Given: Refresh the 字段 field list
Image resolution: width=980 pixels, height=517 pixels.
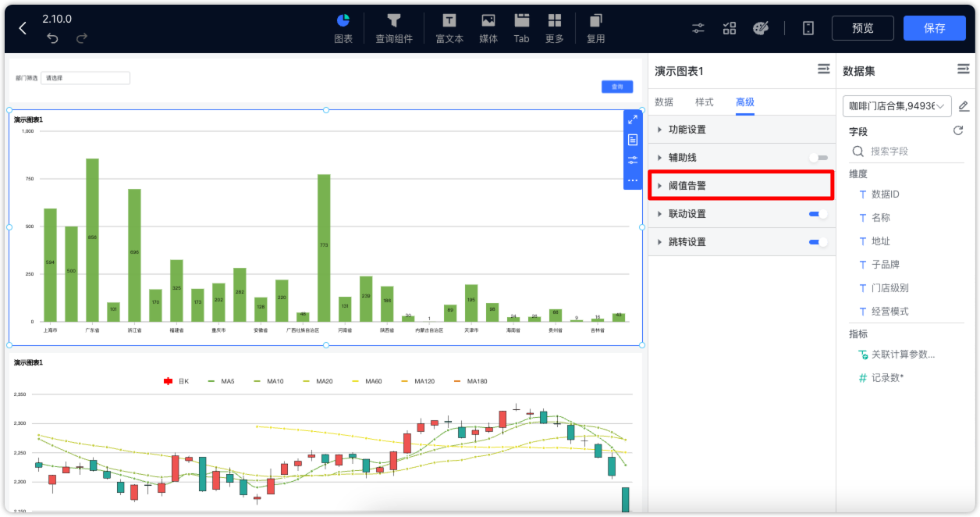Looking at the screenshot, I should [x=958, y=130].
